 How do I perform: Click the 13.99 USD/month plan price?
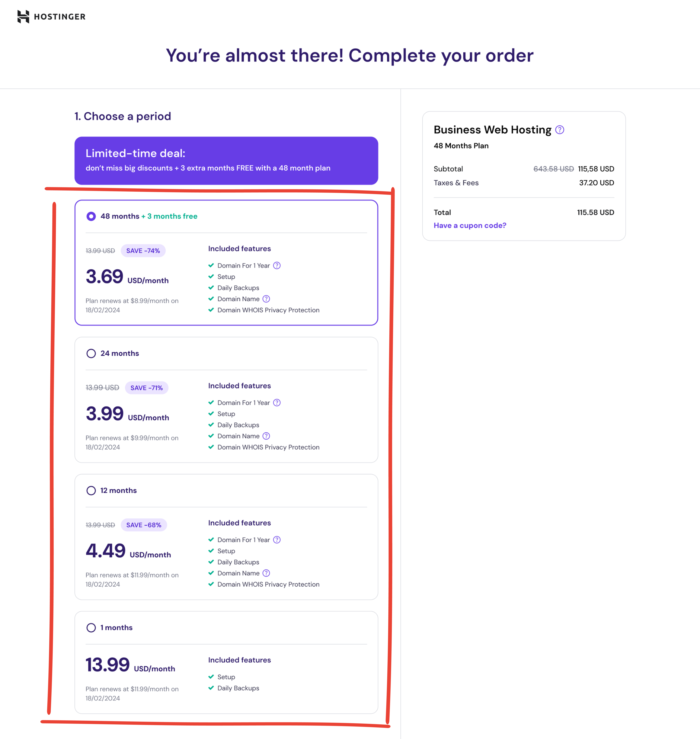point(130,665)
